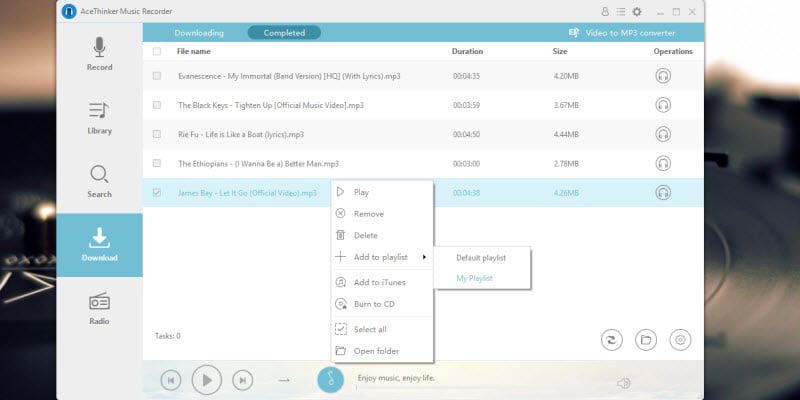Click the 2.78MB size value
Image resolution: width=800 pixels, height=400 pixels.
[x=566, y=164]
